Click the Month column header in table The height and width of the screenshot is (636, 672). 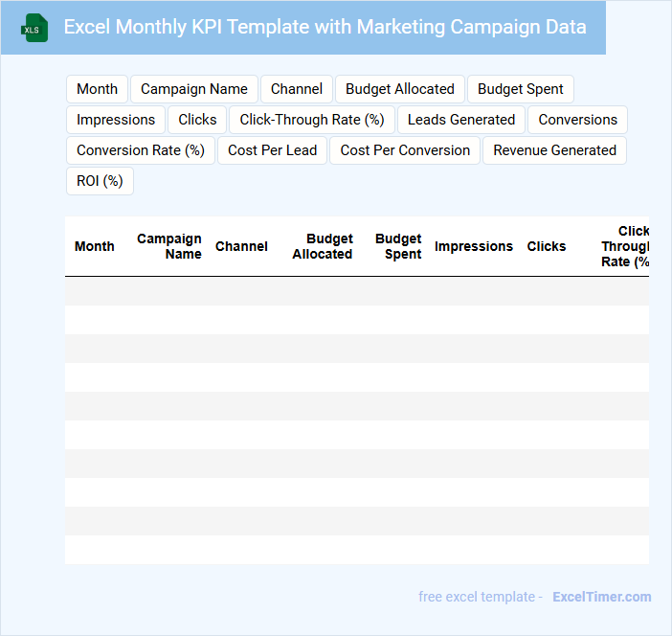click(95, 246)
